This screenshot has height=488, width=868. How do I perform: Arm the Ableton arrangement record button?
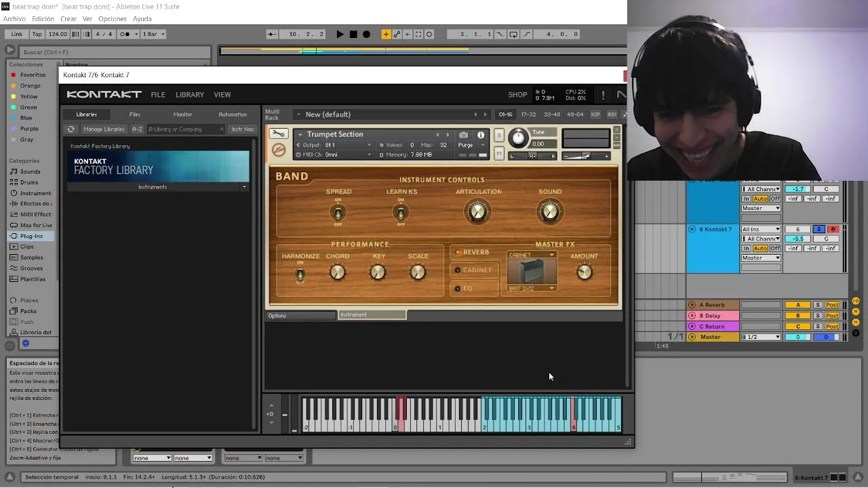point(366,34)
